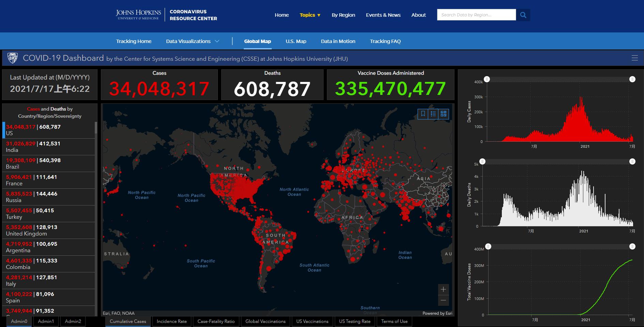Image resolution: width=644 pixels, height=327 pixels.
Task: Go to the Home page
Action: click(x=282, y=15)
